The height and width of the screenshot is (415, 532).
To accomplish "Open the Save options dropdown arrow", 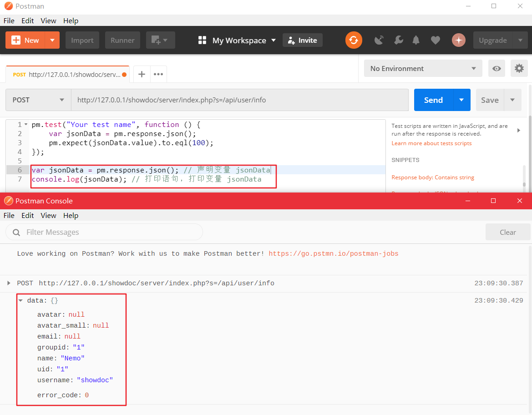I will pos(513,100).
